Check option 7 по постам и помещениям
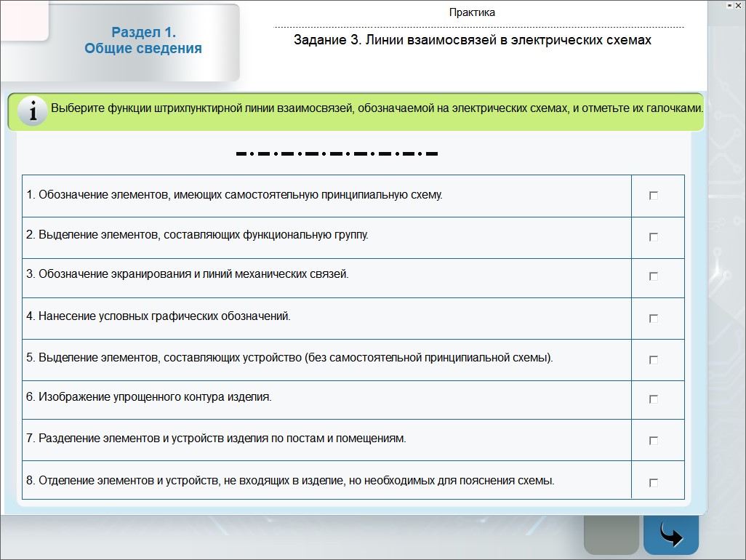 coord(653,441)
